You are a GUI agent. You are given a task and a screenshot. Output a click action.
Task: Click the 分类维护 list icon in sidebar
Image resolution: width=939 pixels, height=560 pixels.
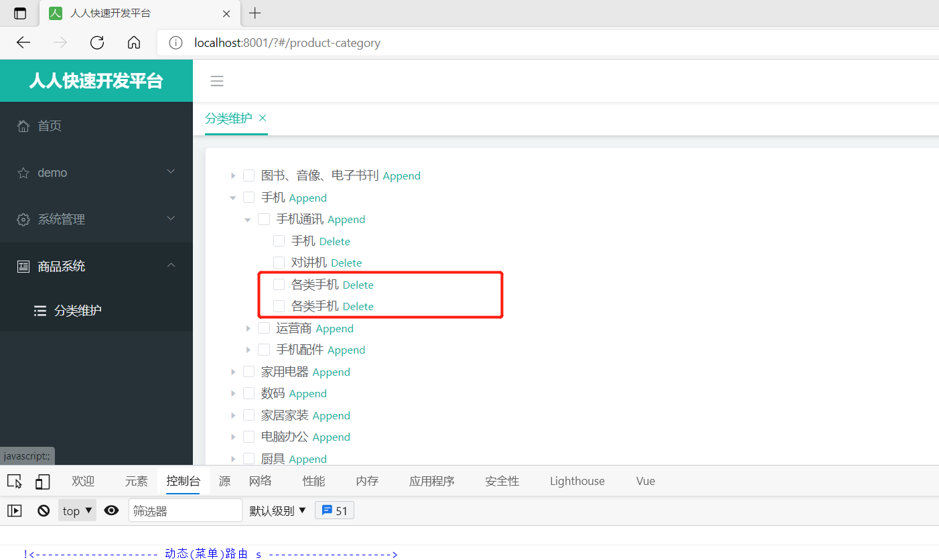click(40, 311)
